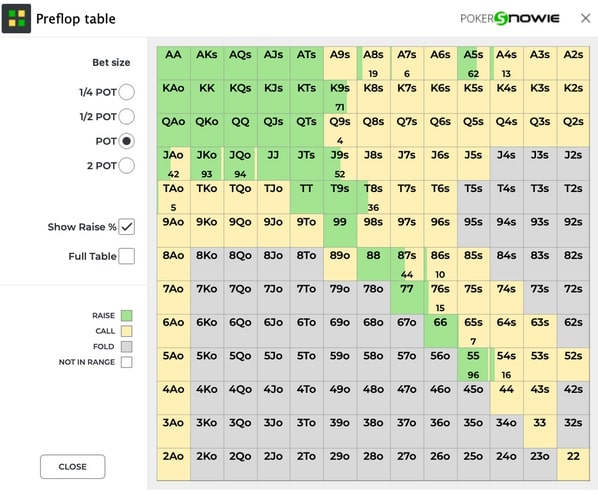Select the AA hand cell
The height and width of the screenshot is (494, 598).
[174, 63]
